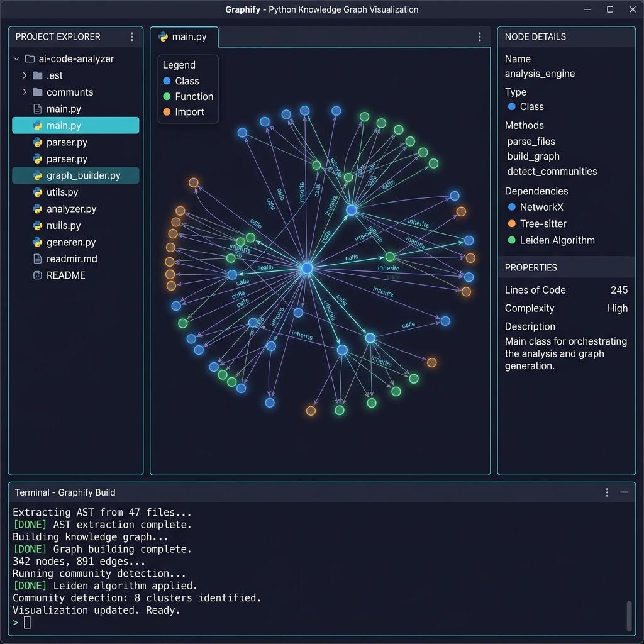Screen dimensions: 644x644
Task: Open the Project Explorer three-dot menu
Action: point(132,37)
